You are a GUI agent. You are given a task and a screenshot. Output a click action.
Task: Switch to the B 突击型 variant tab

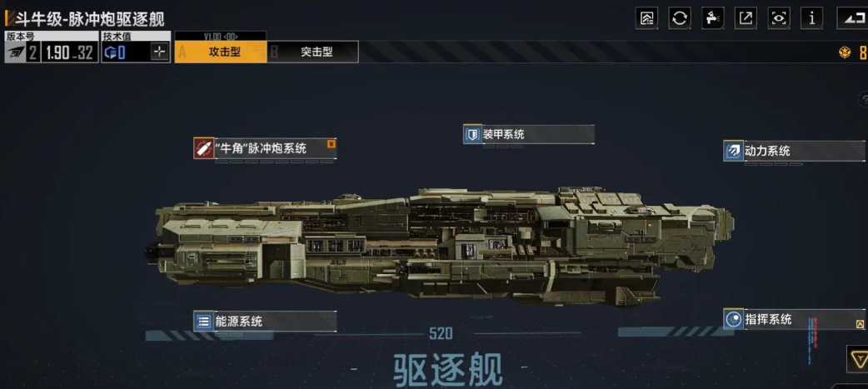coord(312,52)
